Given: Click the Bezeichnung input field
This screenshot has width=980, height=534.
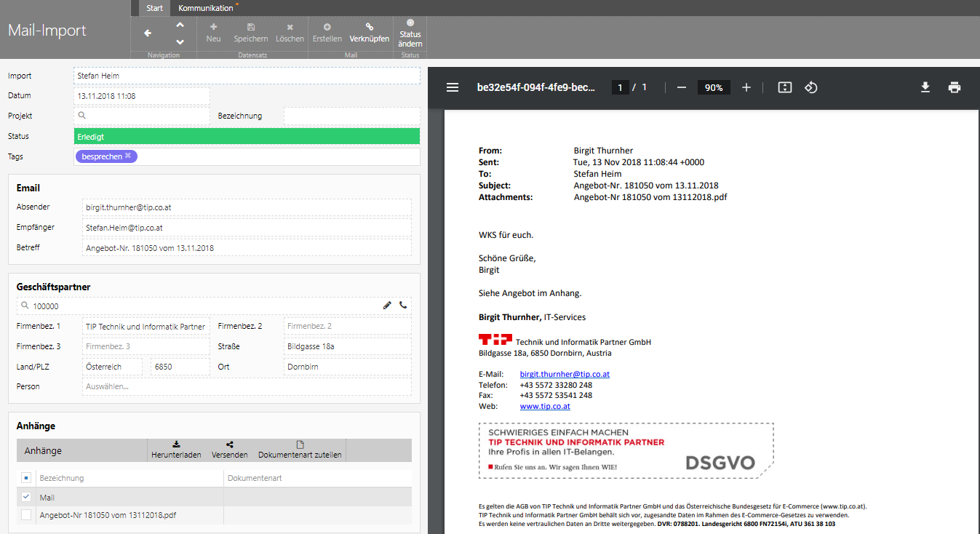Looking at the screenshot, I should pos(352,116).
